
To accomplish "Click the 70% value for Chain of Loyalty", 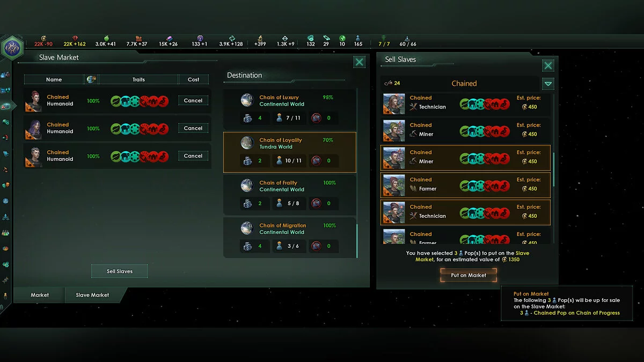I will pyautogui.click(x=328, y=140).
